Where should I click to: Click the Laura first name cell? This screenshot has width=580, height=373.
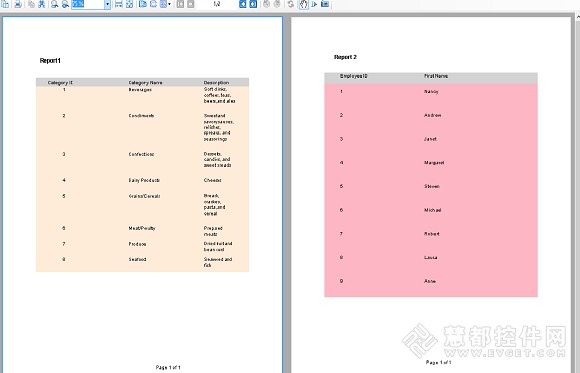click(431, 258)
